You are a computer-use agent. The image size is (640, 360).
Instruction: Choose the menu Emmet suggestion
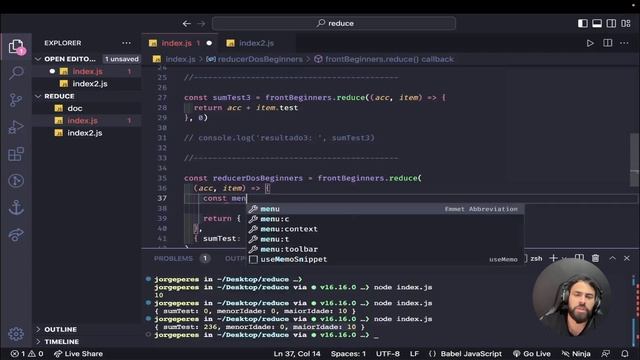tap(384, 209)
